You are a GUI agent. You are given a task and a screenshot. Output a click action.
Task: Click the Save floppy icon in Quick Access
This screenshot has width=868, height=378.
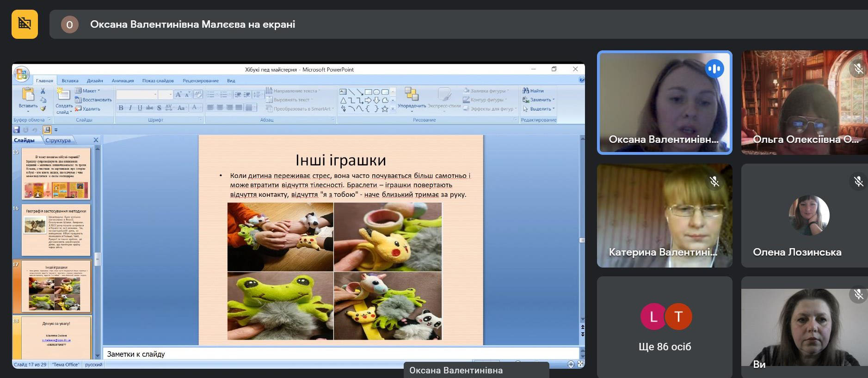click(17, 130)
